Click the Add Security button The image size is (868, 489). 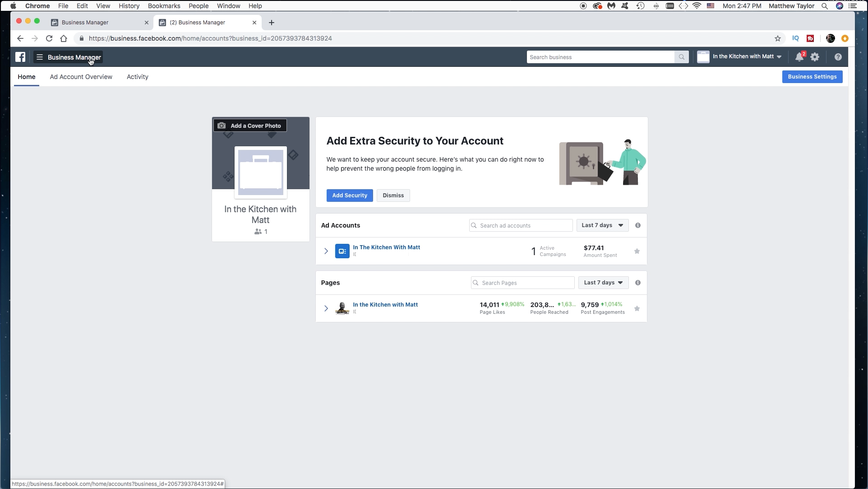click(x=350, y=196)
